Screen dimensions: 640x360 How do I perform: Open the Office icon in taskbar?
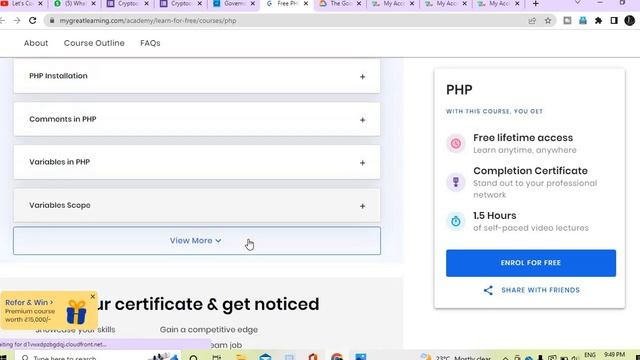(313, 357)
